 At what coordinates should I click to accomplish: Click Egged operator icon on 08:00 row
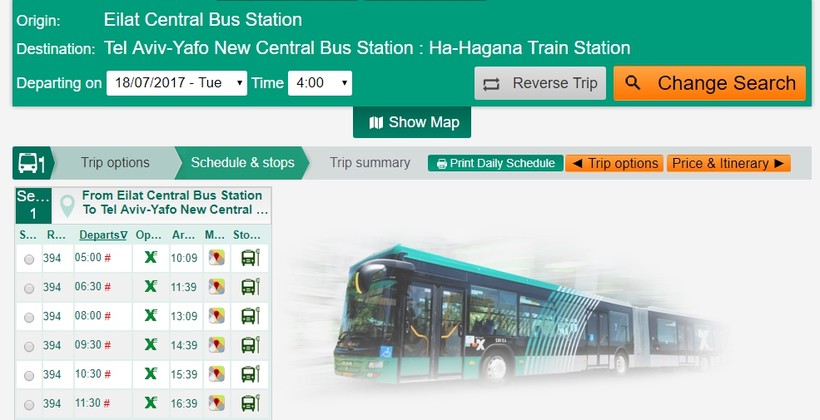click(x=151, y=315)
